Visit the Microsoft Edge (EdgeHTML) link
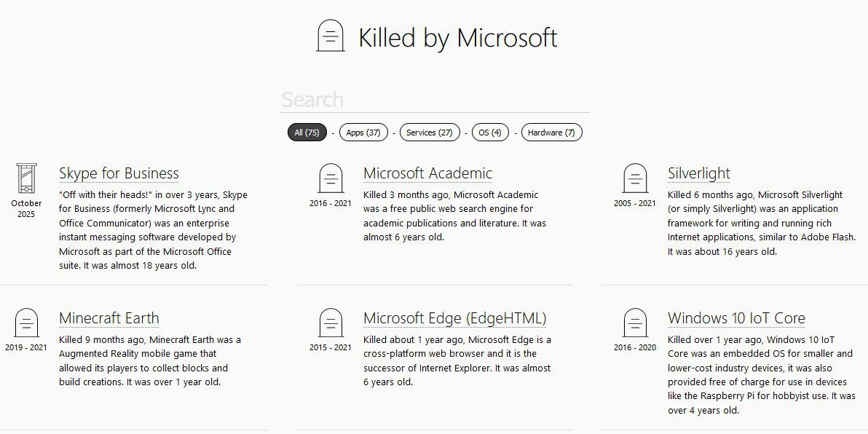868x434 pixels. click(x=454, y=318)
